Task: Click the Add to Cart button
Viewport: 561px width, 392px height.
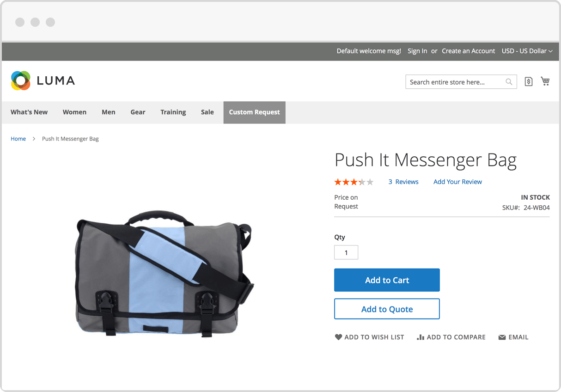Action: point(387,280)
